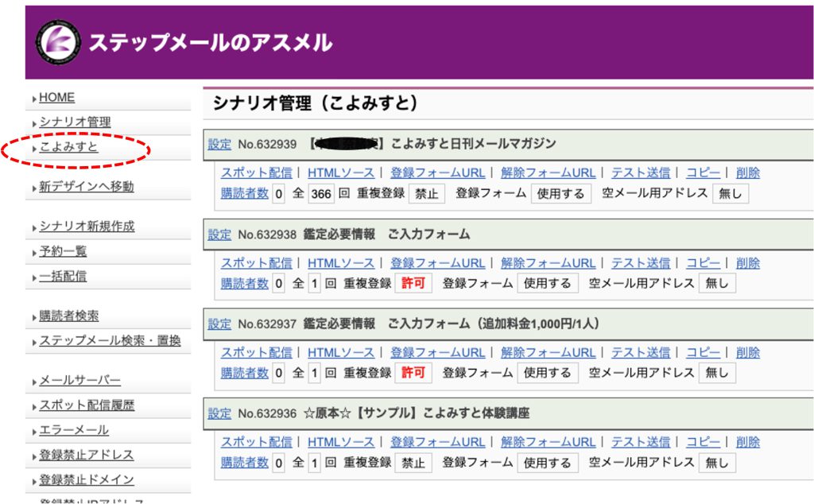Open 予約一覧 in the sidebar

(x=63, y=251)
